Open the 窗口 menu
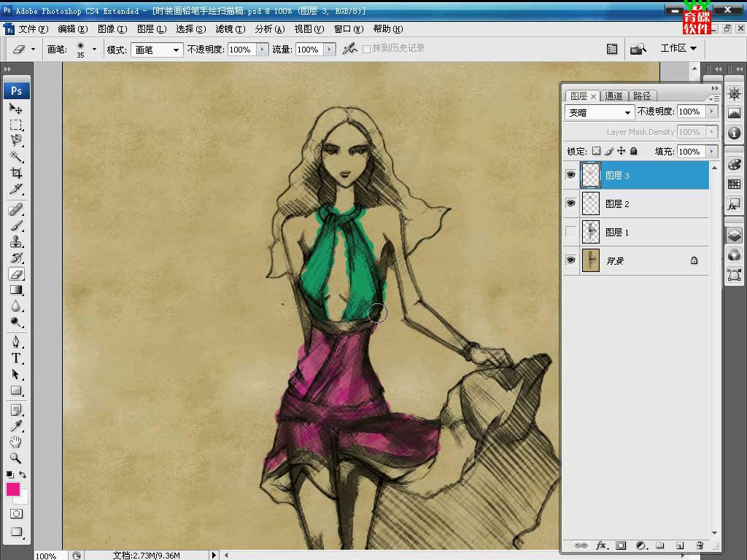This screenshot has height=560, width=747. pos(348,29)
